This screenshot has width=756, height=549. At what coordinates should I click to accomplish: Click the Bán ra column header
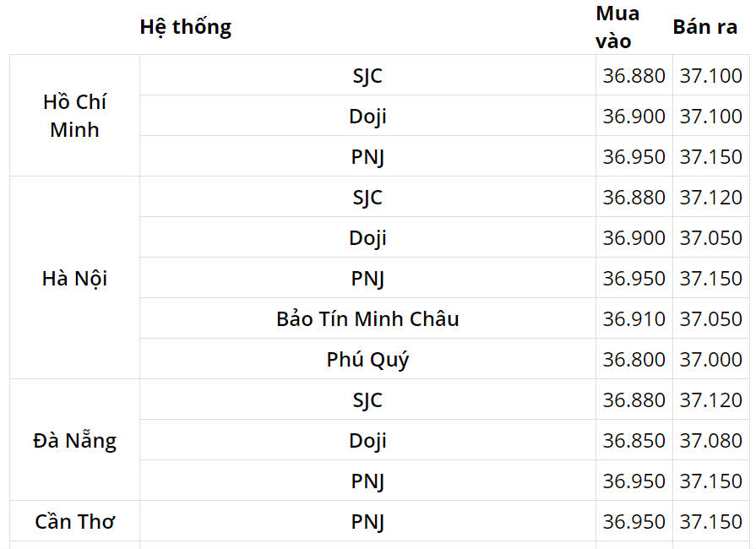tap(705, 27)
